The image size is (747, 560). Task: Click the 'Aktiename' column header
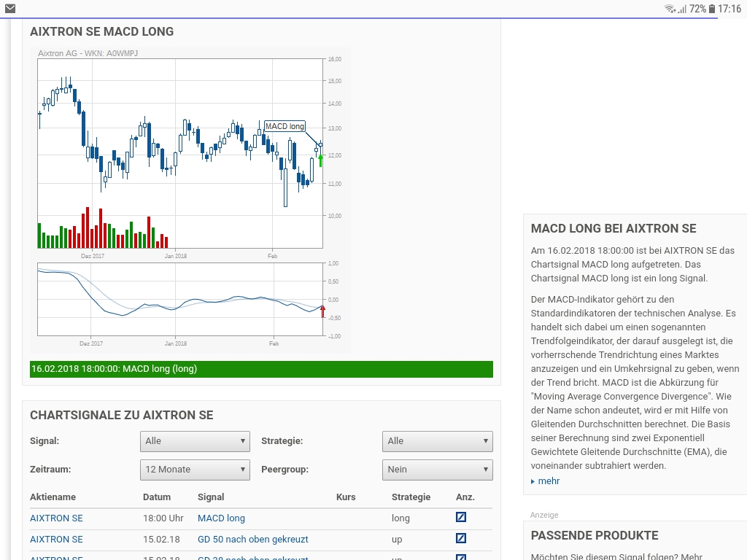click(x=53, y=497)
